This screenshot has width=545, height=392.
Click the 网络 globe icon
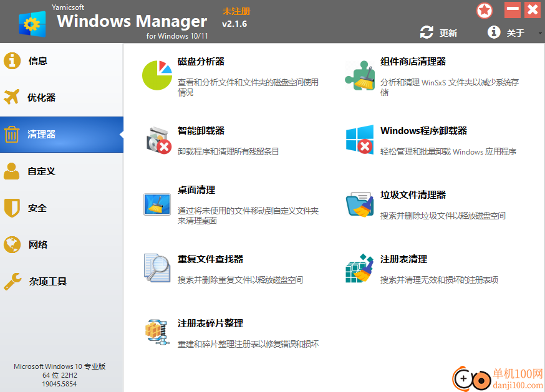(x=12, y=244)
